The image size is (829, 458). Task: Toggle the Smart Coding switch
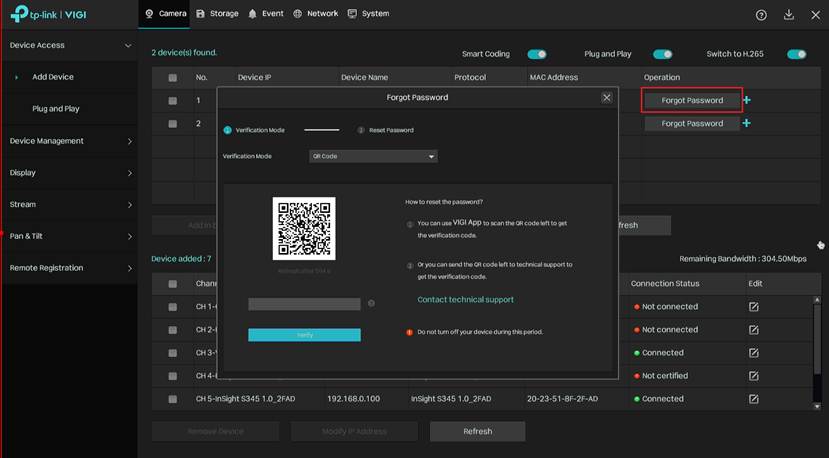pyautogui.click(x=537, y=54)
